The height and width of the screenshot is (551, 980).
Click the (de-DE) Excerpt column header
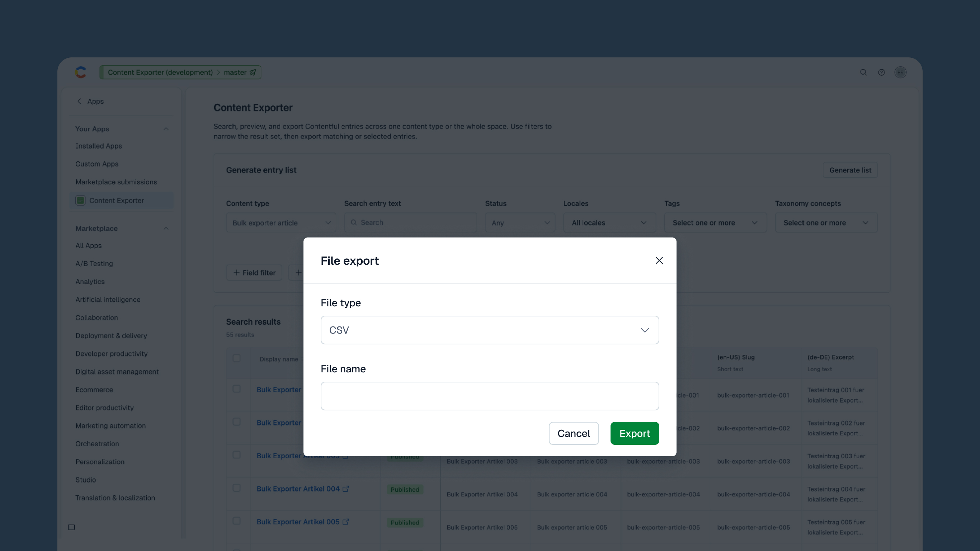coord(830,357)
